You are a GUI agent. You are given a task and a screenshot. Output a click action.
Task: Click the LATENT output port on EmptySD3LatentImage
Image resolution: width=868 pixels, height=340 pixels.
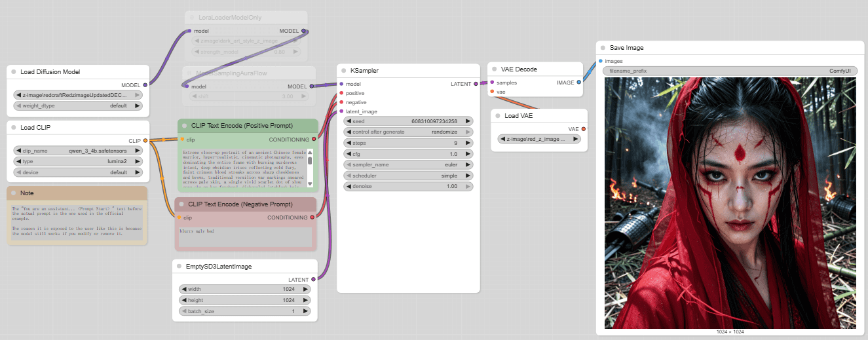pos(313,279)
